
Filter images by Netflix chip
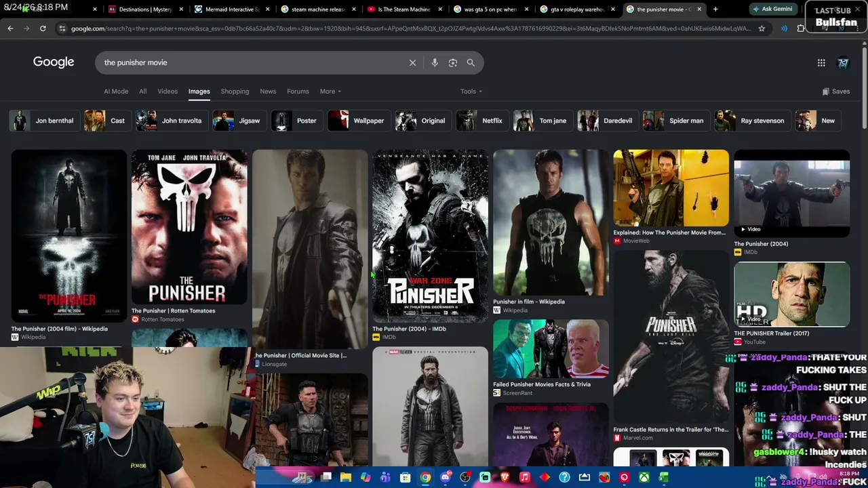click(481, 121)
